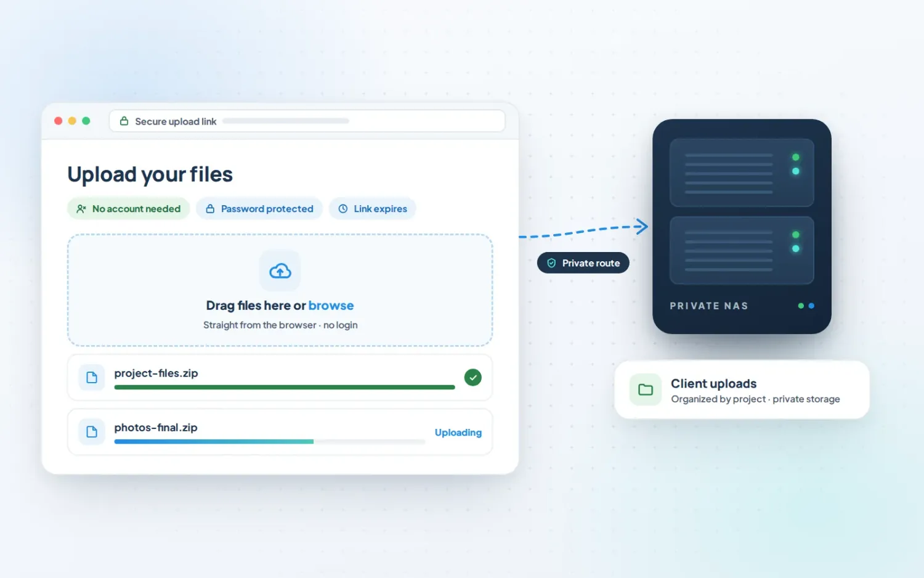
Task: Click 'Straight from the browser · no login' text
Action: [280, 325]
